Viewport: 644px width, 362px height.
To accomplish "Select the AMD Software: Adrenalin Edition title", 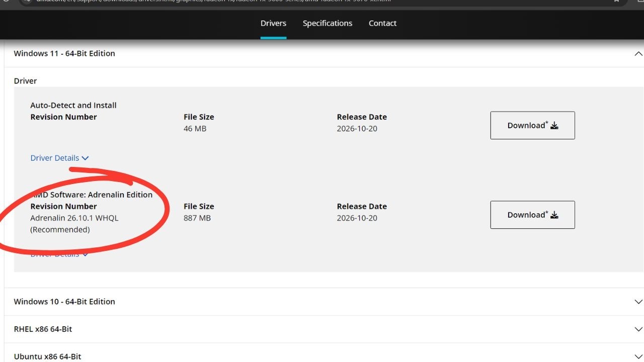I will [92, 195].
